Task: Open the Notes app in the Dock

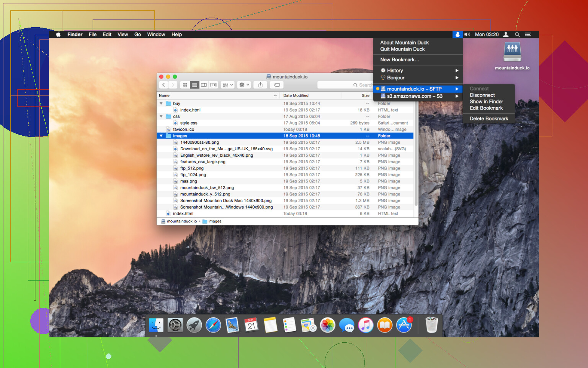Action: click(x=270, y=325)
